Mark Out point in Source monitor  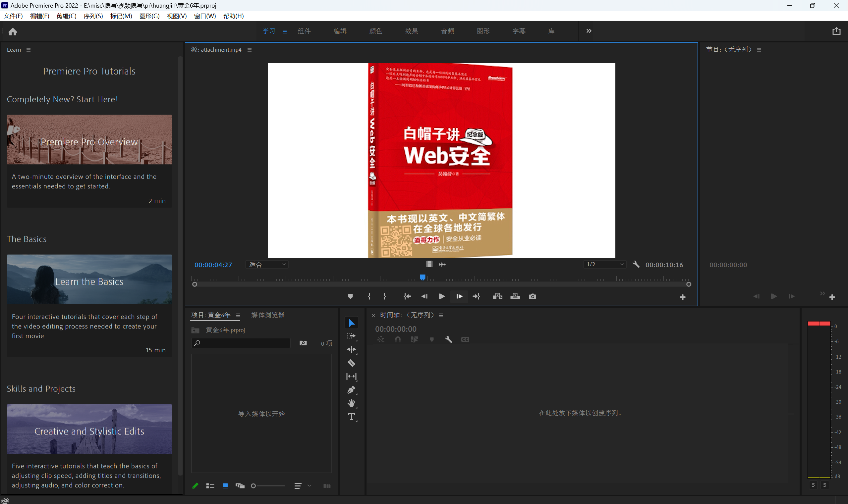384,296
